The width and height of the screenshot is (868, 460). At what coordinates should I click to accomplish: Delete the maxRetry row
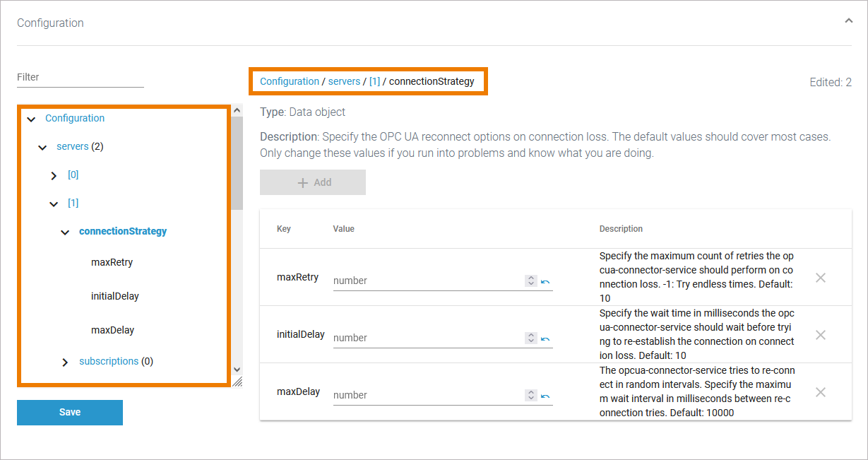point(821,278)
